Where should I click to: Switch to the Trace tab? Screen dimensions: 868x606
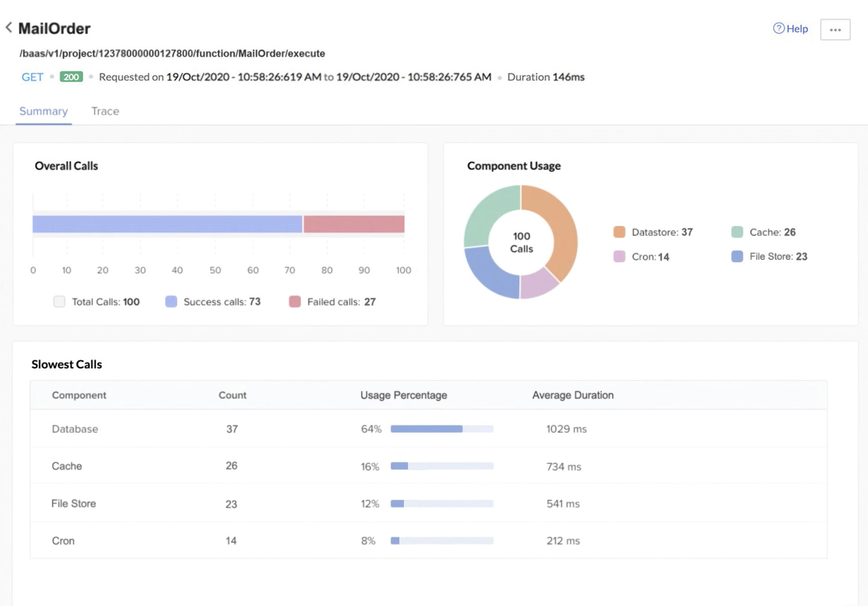(105, 111)
